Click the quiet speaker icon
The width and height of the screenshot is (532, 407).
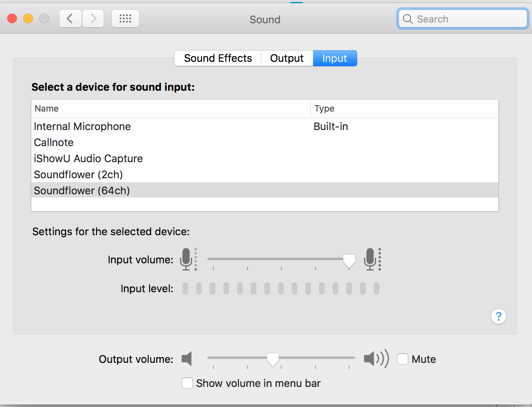point(187,358)
